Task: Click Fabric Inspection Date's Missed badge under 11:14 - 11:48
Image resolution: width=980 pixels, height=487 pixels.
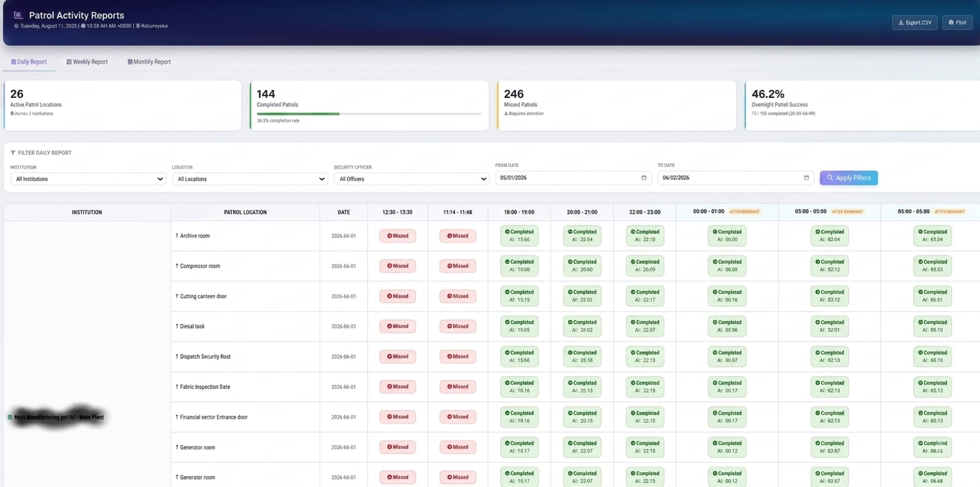Action: [x=458, y=387]
